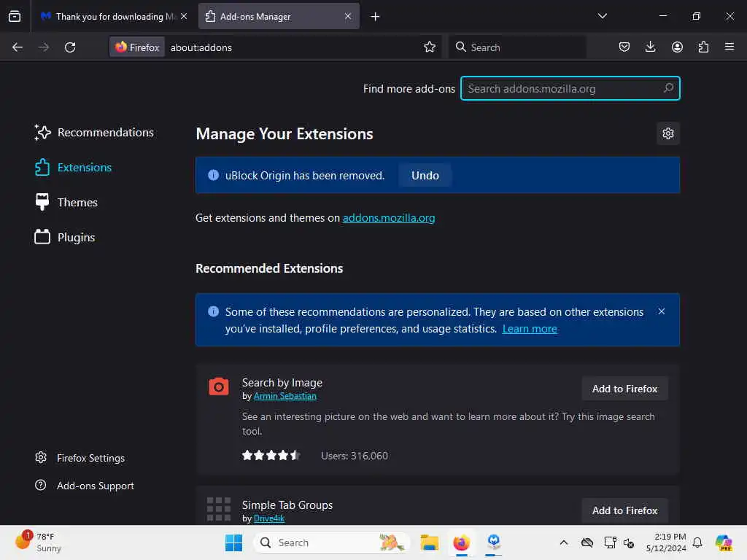Follow the addons.mozilla.org link
Image resolution: width=747 pixels, height=560 pixels.
coord(389,218)
